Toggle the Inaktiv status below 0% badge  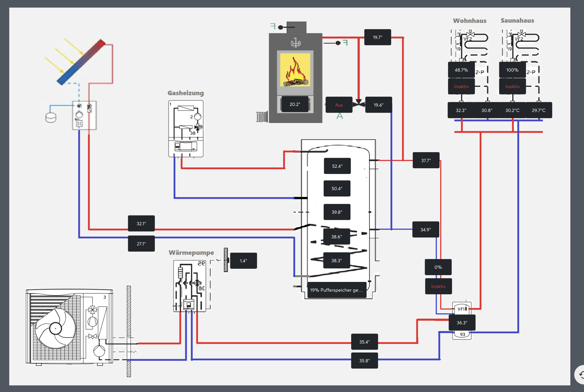438,286
